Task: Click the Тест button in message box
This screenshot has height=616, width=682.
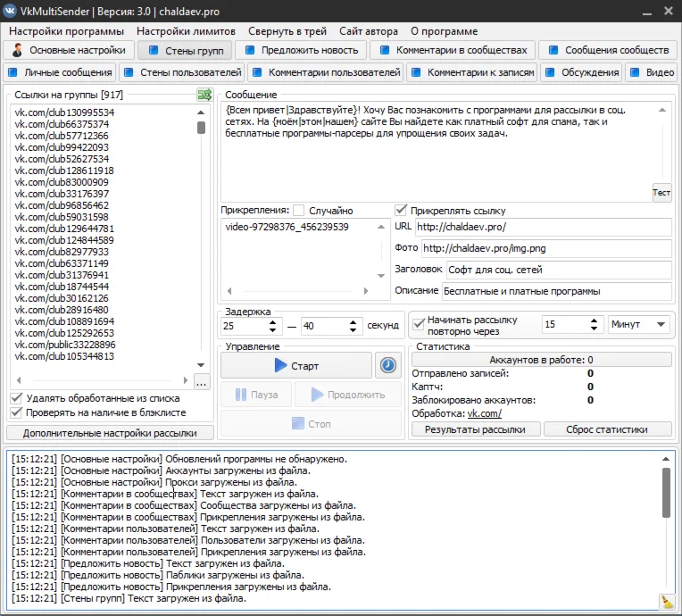Action: 661,192
